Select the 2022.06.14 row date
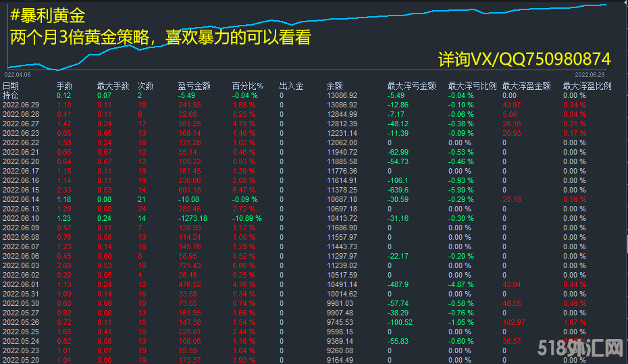Image resolution: width=628 pixels, height=364 pixels. 21,199
